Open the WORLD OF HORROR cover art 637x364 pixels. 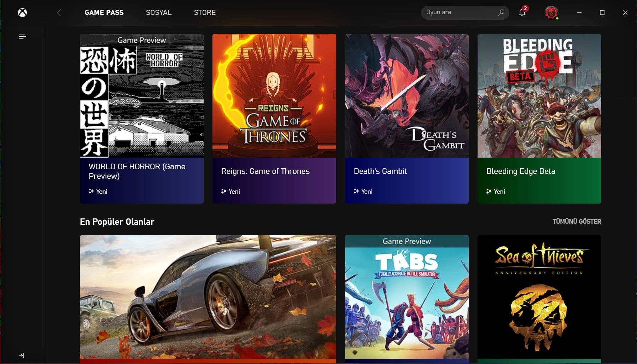[x=142, y=96]
